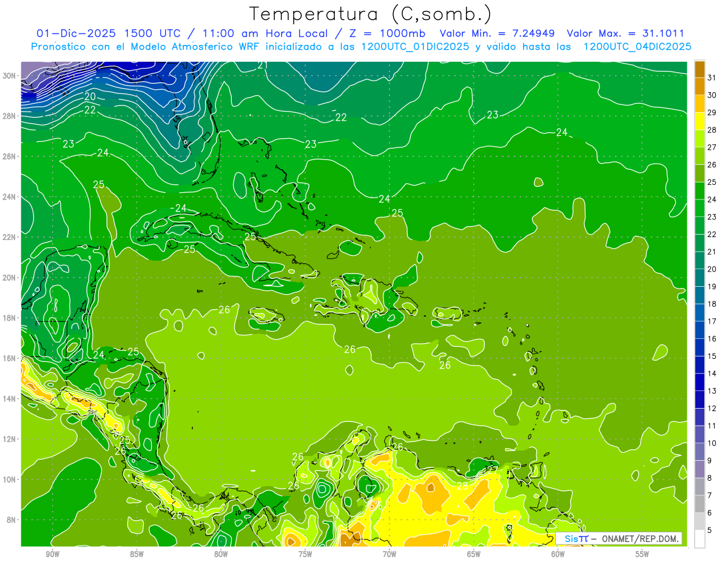
Task: Pick the purple swatch beside legend 9
Action: (700, 469)
